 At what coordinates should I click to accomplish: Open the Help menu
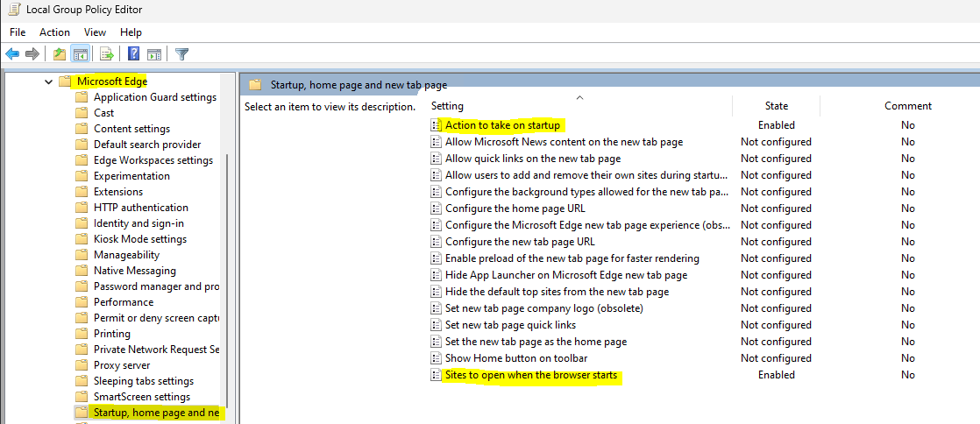131,32
